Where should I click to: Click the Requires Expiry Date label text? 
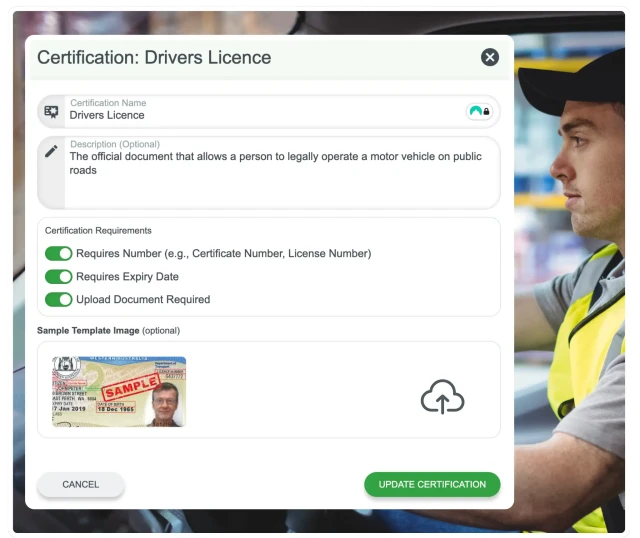coord(127,277)
